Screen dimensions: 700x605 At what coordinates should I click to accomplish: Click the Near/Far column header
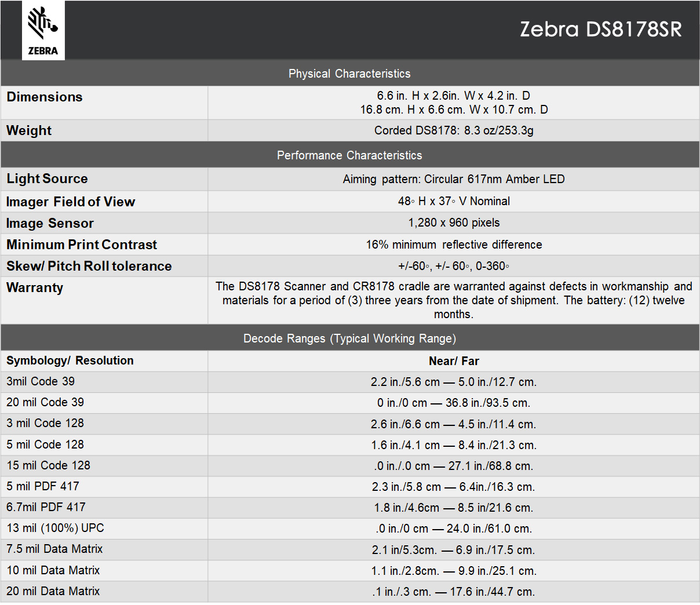454,360
